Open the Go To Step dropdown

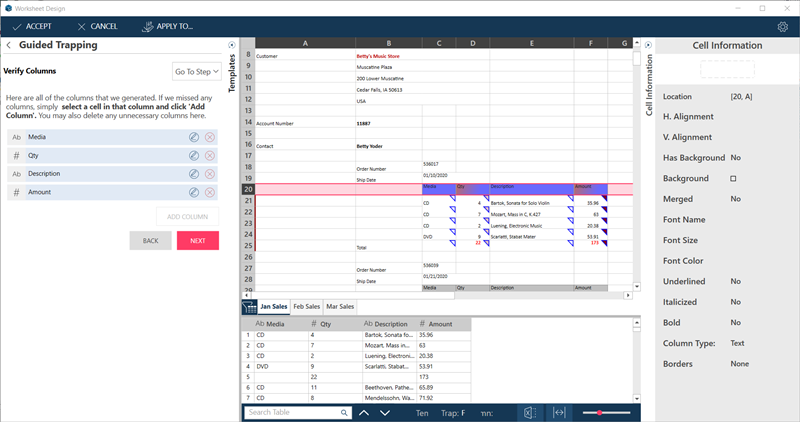click(196, 72)
